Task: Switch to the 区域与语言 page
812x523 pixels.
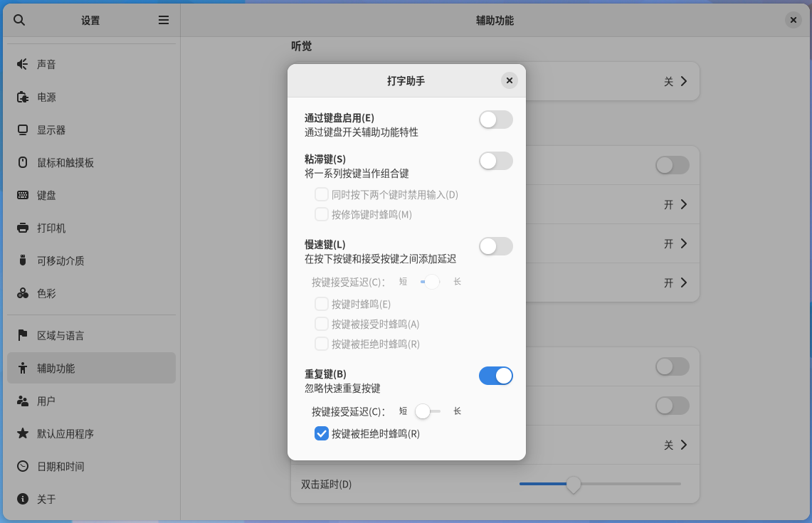Action: point(64,336)
